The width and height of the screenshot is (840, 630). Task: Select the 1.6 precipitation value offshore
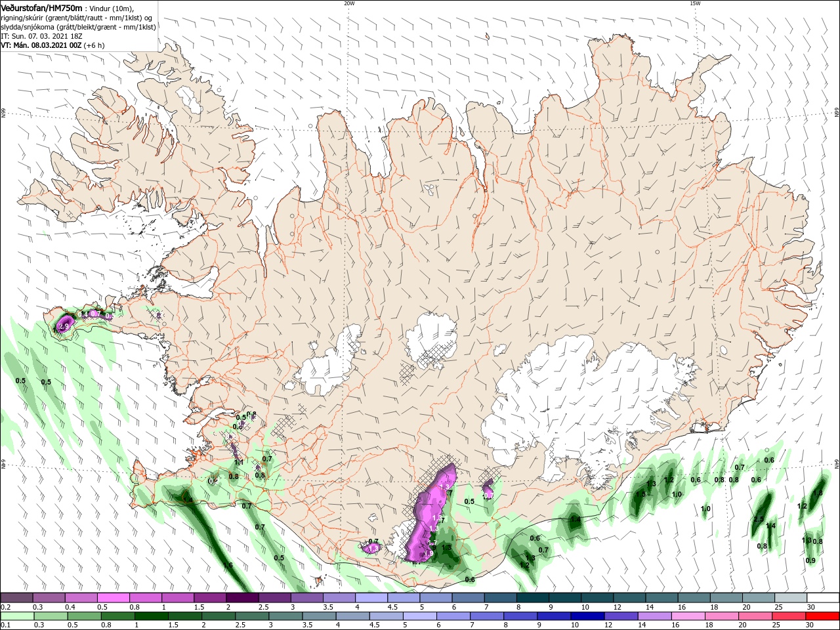tap(228, 565)
